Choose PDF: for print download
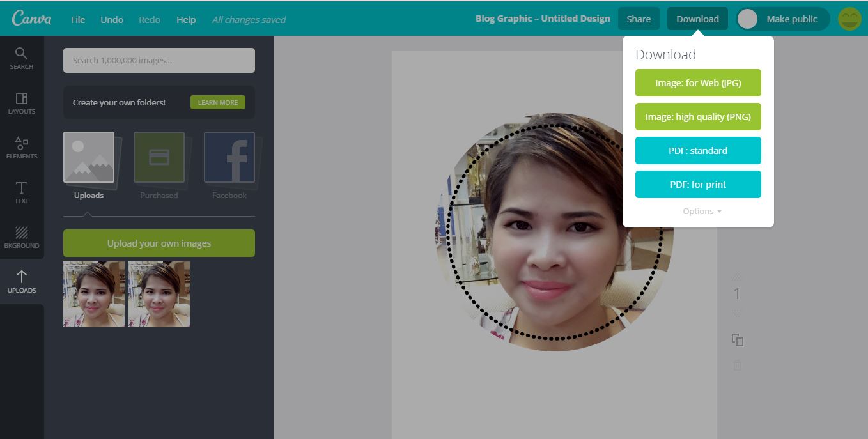Screen dimensions: 868x439 [x=698, y=185]
